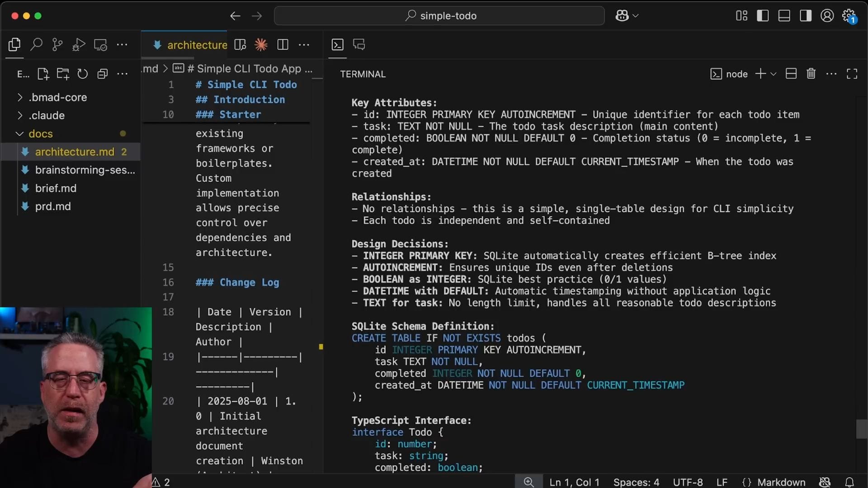Viewport: 868px width, 488px height.
Task: Open Run and Debug view
Action: click(x=79, y=44)
